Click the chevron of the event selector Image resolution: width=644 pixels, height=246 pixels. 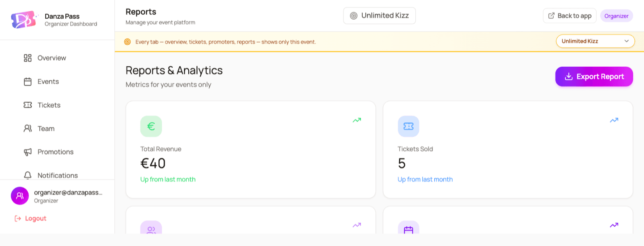(627, 41)
